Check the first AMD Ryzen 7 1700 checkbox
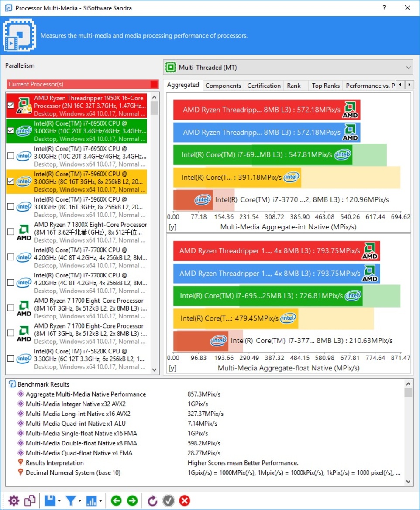Image resolution: width=420 pixels, height=510 pixels. tap(11, 308)
